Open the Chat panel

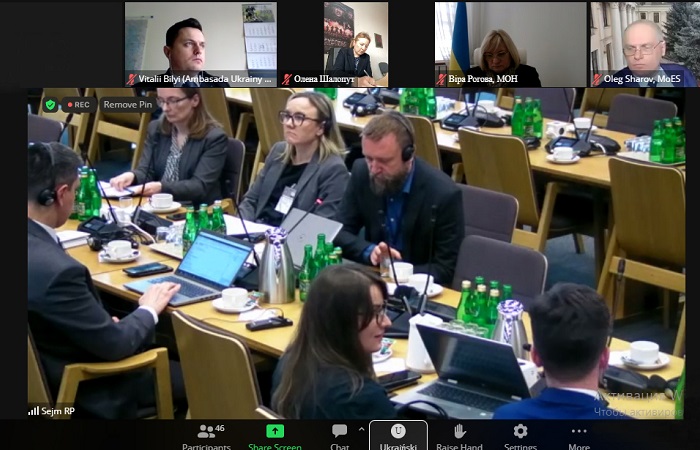(340, 437)
